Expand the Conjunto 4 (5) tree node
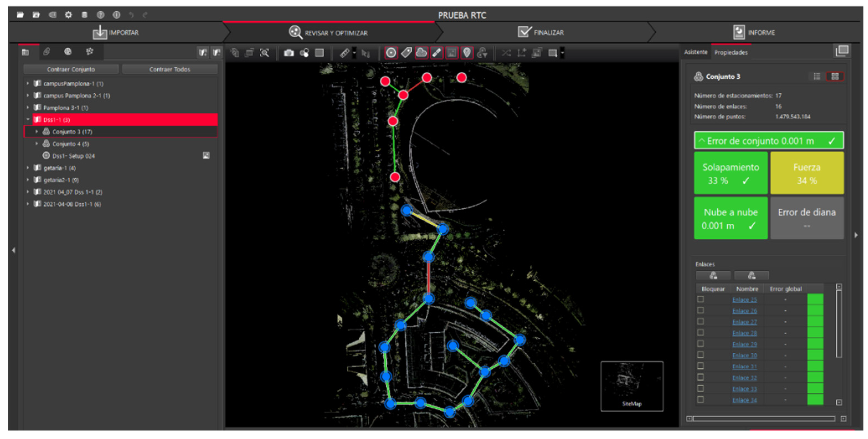Image resolution: width=868 pixels, height=439 pixels. click(x=37, y=144)
